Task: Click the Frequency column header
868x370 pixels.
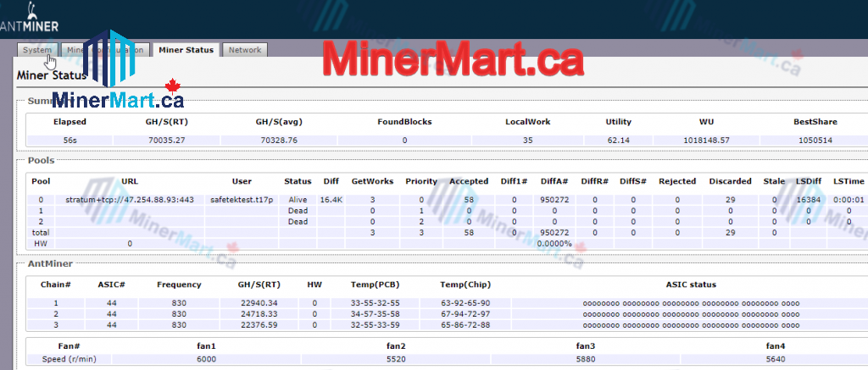Action: tap(179, 284)
